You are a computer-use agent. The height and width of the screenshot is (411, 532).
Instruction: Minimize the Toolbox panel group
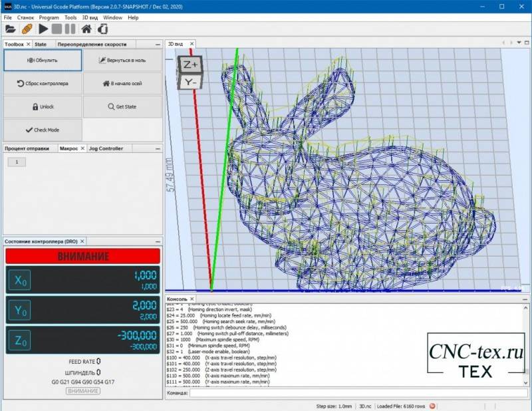(158, 45)
